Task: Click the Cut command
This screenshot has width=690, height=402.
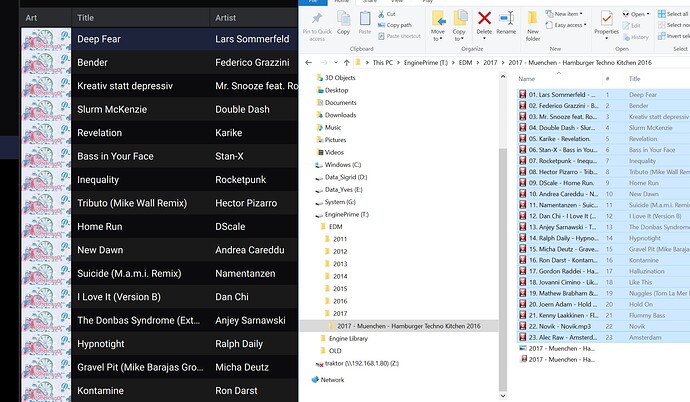Action: pos(387,14)
